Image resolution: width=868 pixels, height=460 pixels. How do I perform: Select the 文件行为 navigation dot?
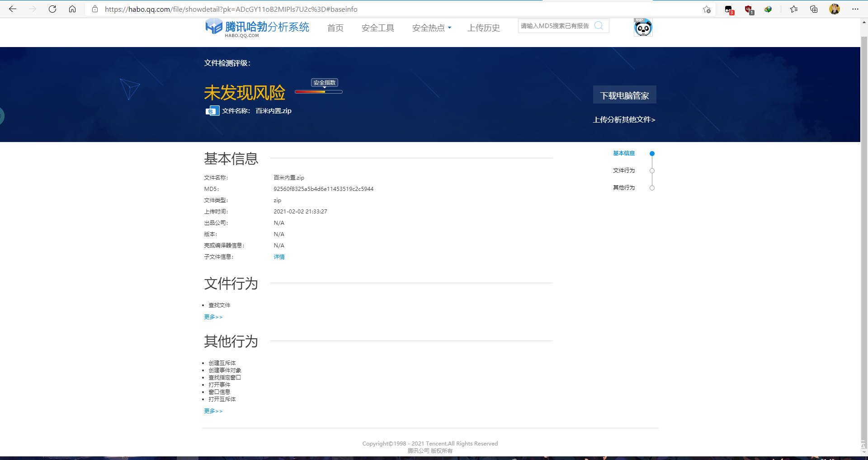tap(652, 171)
